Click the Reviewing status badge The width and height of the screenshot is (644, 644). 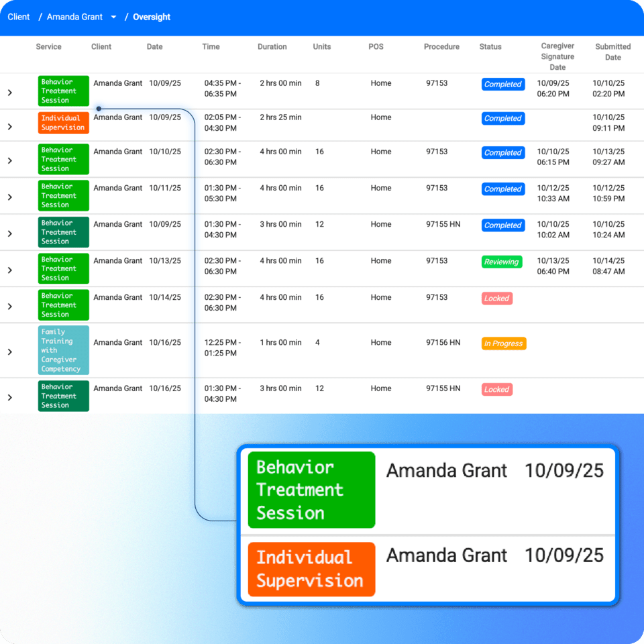[x=501, y=262]
